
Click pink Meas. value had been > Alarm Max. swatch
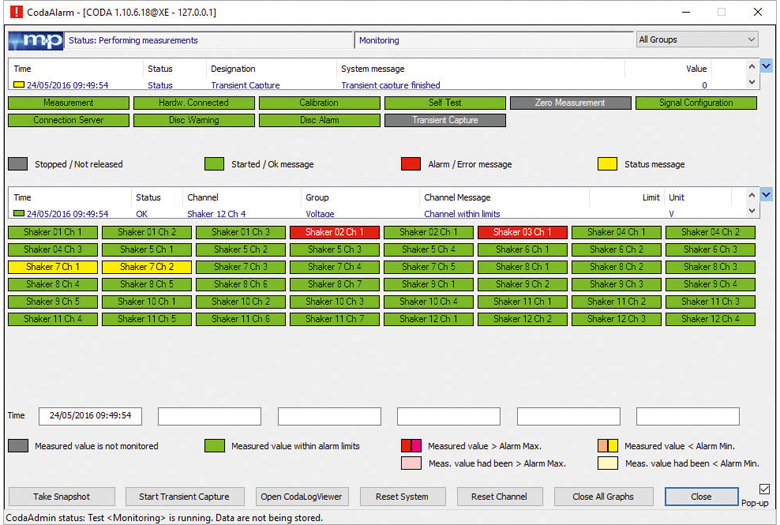411,463
